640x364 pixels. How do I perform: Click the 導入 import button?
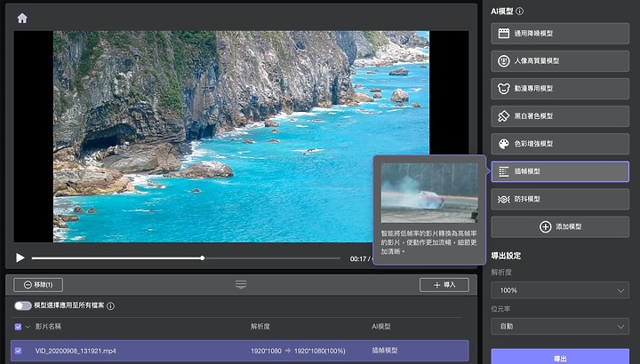(x=444, y=285)
